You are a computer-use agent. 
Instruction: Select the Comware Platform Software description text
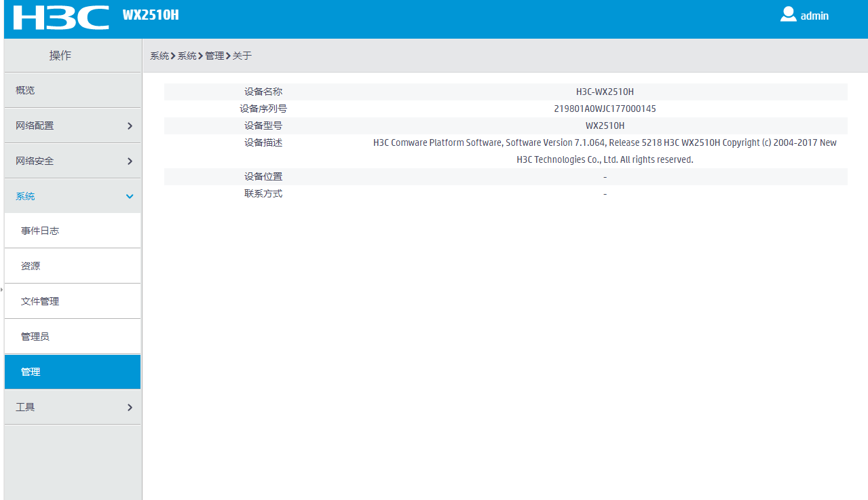click(x=605, y=151)
